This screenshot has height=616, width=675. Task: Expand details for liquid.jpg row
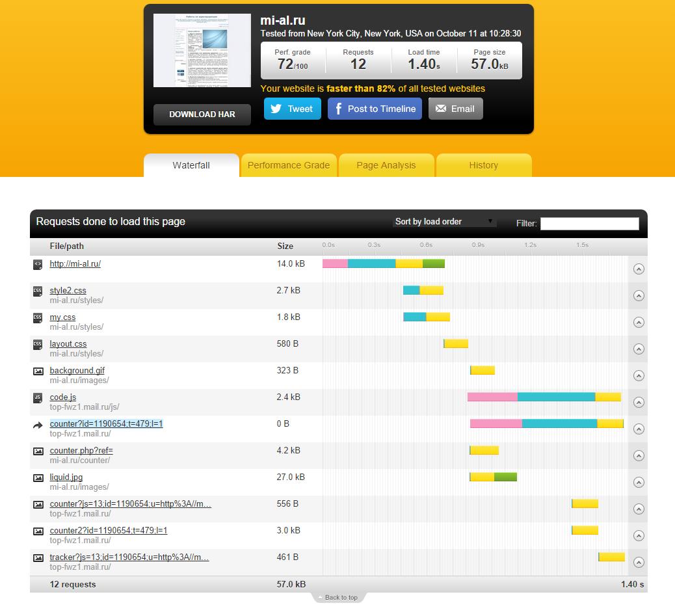click(639, 483)
